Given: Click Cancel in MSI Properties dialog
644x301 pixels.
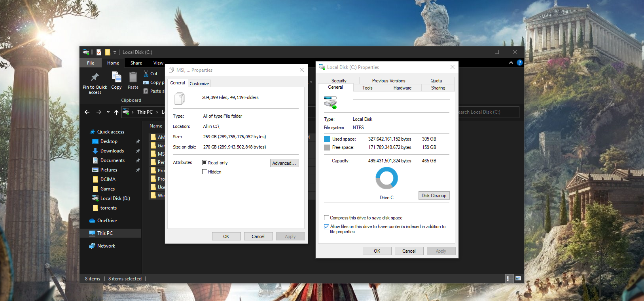Looking at the screenshot, I should pos(258,236).
